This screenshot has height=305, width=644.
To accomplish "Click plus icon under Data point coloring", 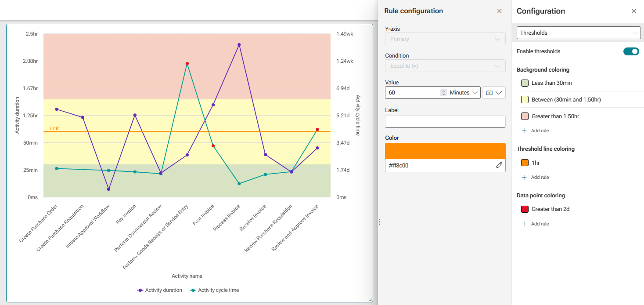I will 524,224.
